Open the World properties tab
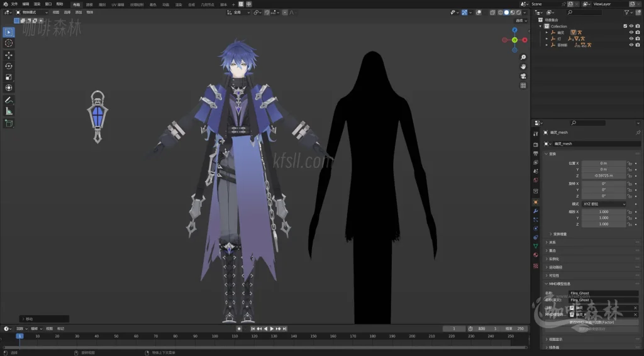This screenshot has width=644, height=356. [536, 180]
